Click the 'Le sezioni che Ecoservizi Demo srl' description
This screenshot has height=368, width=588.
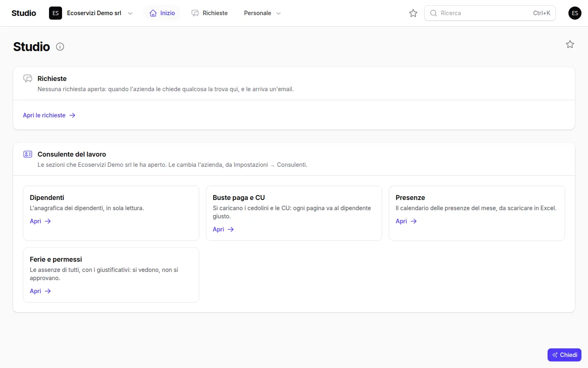[172, 165]
